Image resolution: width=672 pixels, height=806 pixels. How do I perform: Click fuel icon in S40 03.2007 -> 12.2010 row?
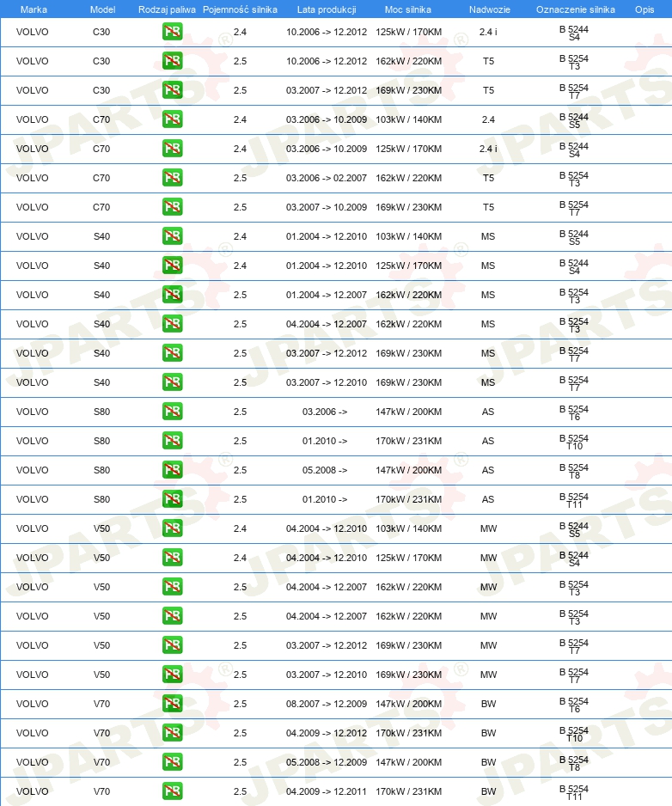172,382
